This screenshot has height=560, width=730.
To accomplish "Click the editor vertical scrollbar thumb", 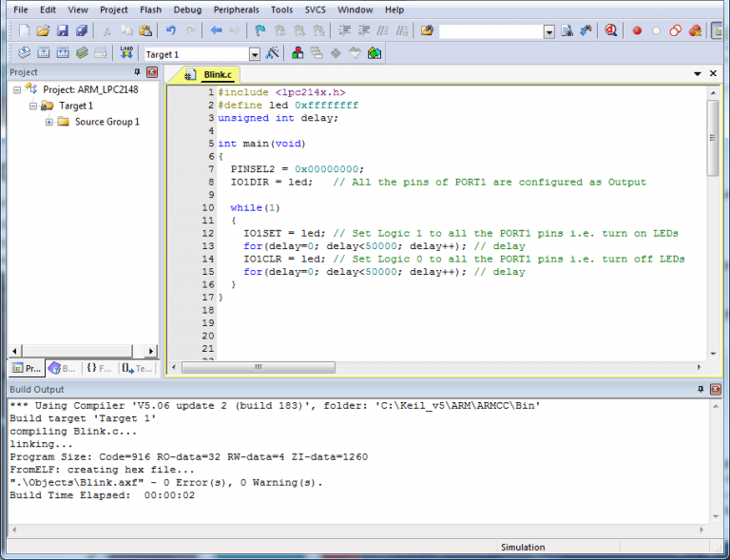I will [x=713, y=137].
